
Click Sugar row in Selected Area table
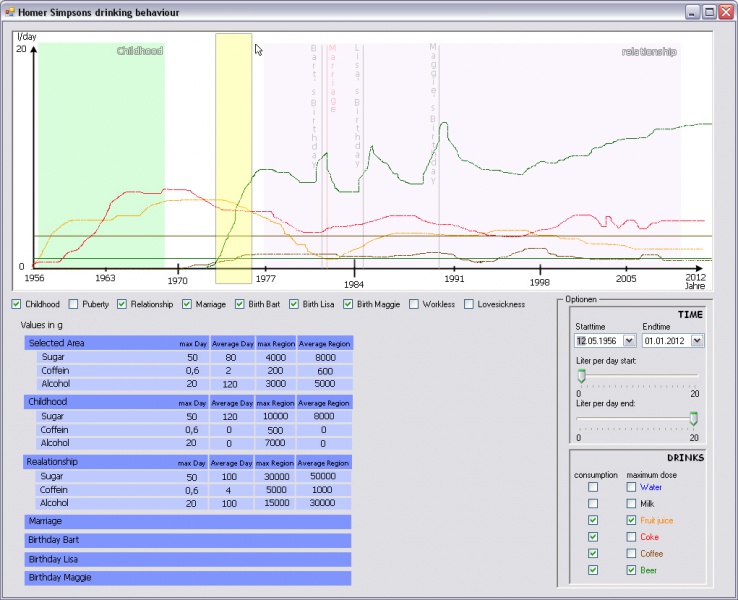(195, 357)
